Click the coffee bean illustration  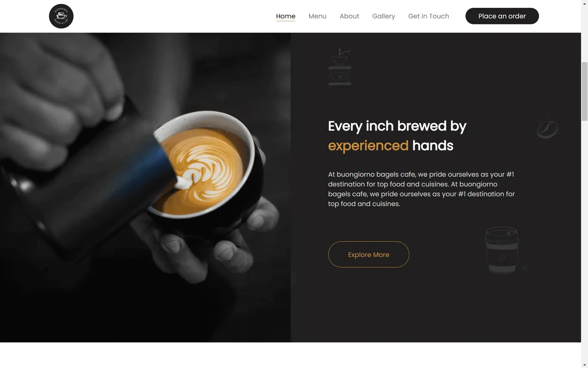548,129
